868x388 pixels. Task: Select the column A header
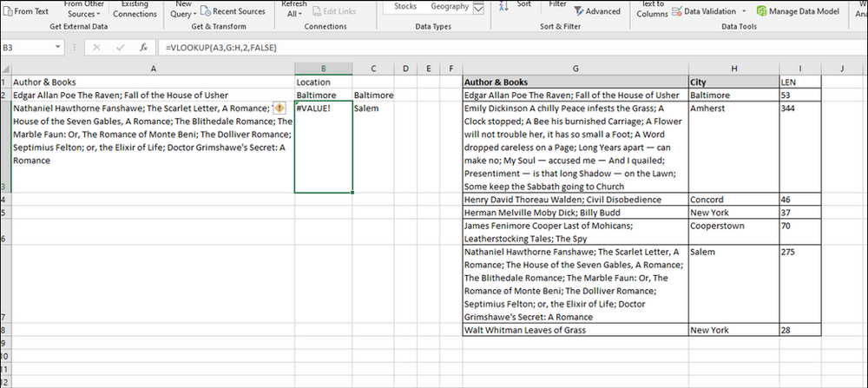153,69
